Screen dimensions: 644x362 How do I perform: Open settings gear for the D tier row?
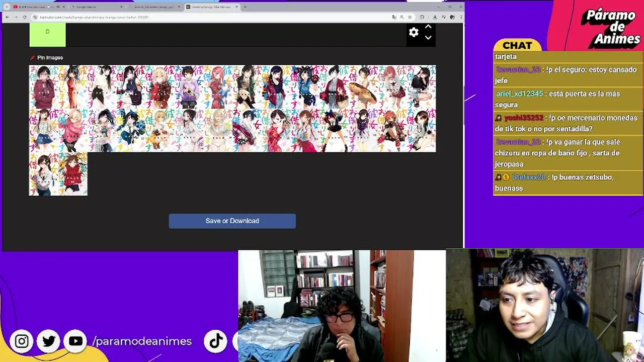[x=414, y=32]
